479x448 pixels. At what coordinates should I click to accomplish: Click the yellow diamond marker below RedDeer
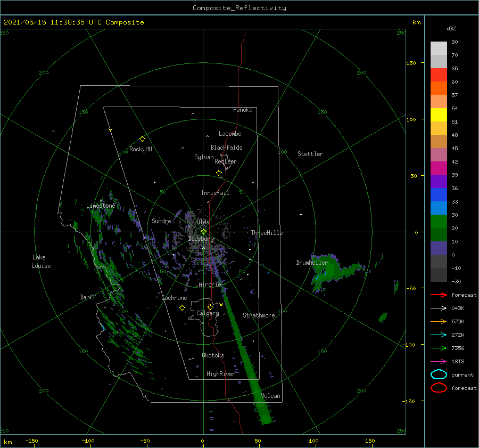click(x=219, y=173)
